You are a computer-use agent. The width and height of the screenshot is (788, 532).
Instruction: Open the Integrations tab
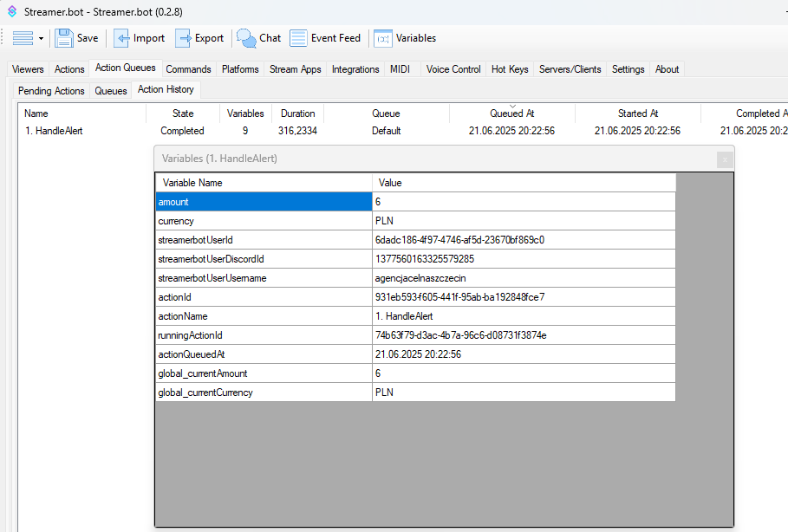click(355, 69)
